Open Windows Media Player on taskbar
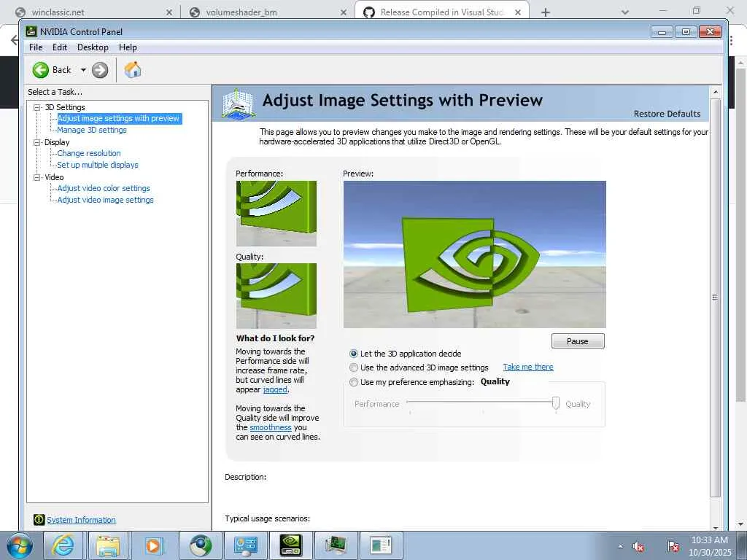The image size is (747, 560). tap(153, 545)
